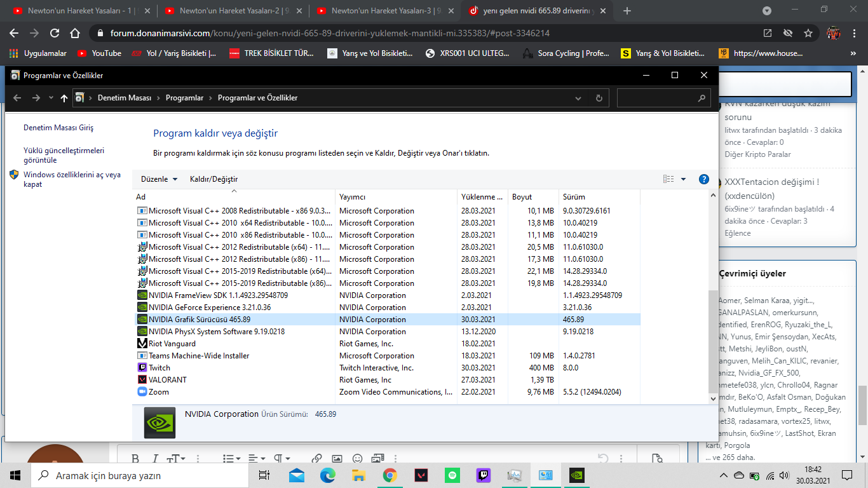This screenshot has height=488, width=868.
Task: Sort programs by the Sürüm column header
Action: pos(599,197)
